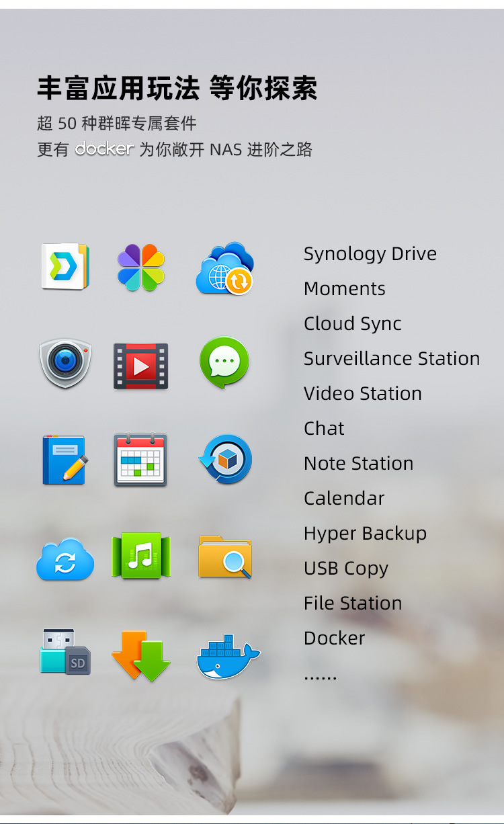Launch the USB Copy SD card icon
The width and height of the screenshot is (504, 824).
click(65, 652)
